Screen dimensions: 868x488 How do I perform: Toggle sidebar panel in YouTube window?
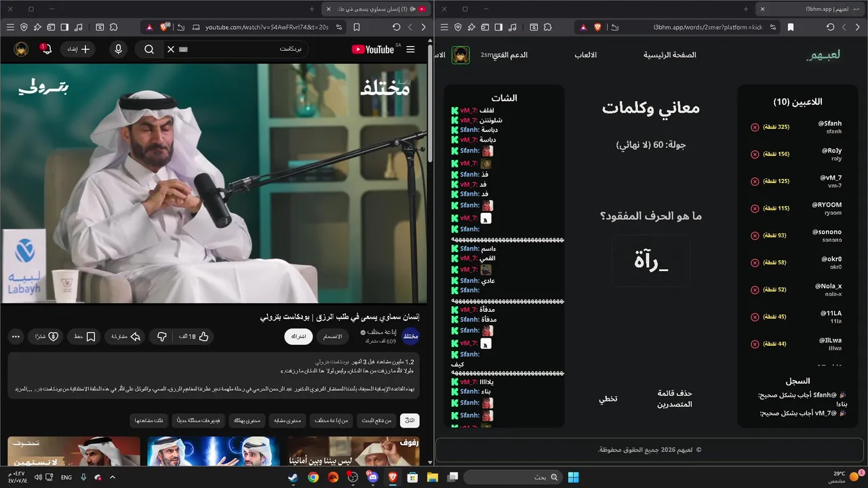tap(64, 27)
